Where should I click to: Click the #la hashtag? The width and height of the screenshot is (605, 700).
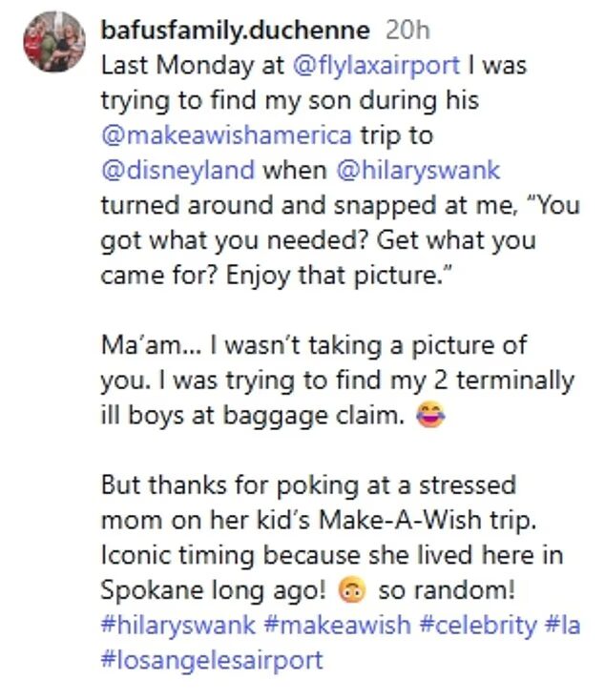pyautogui.click(x=563, y=625)
